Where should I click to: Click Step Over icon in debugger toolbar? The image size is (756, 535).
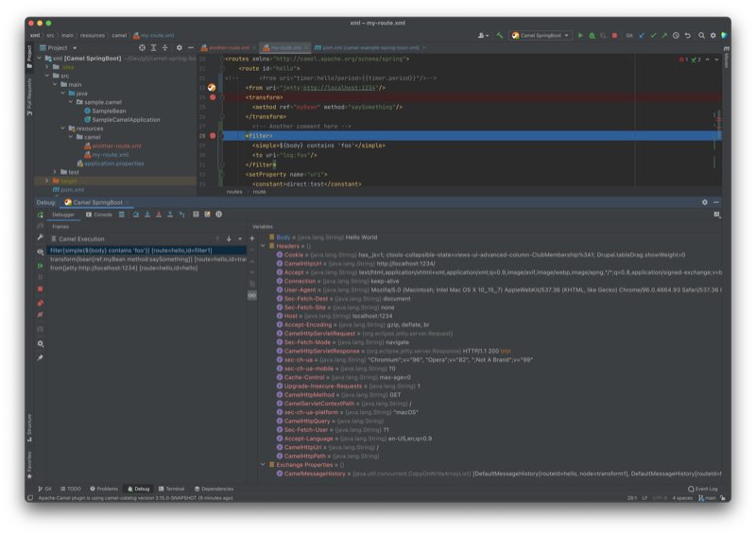136,215
